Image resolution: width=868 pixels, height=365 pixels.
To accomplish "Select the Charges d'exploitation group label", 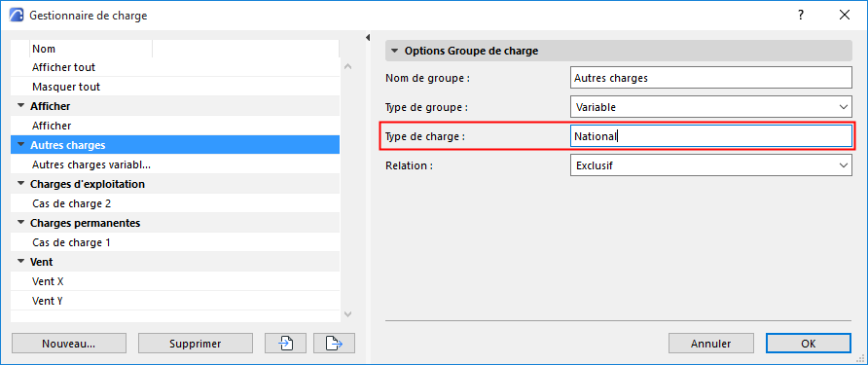I will coord(88,184).
